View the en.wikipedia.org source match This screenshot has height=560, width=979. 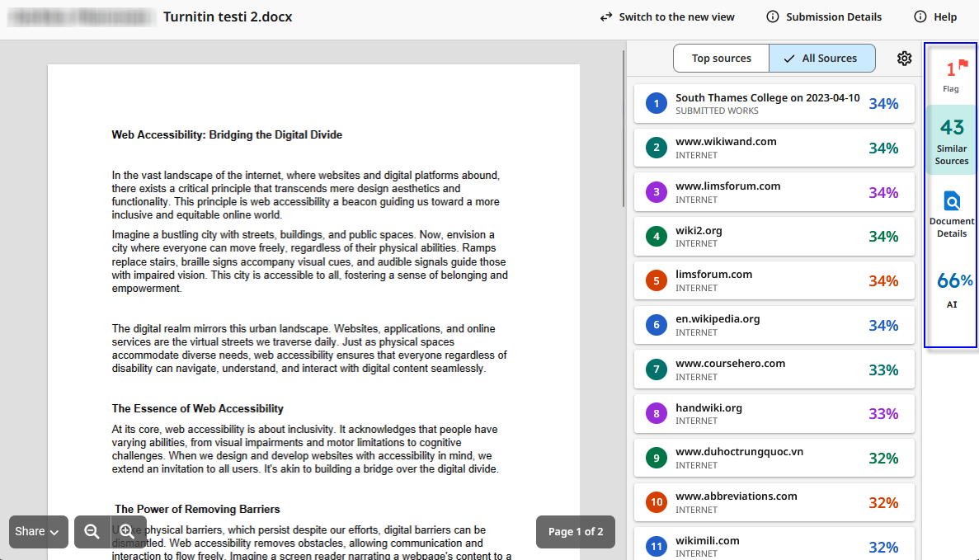(774, 324)
